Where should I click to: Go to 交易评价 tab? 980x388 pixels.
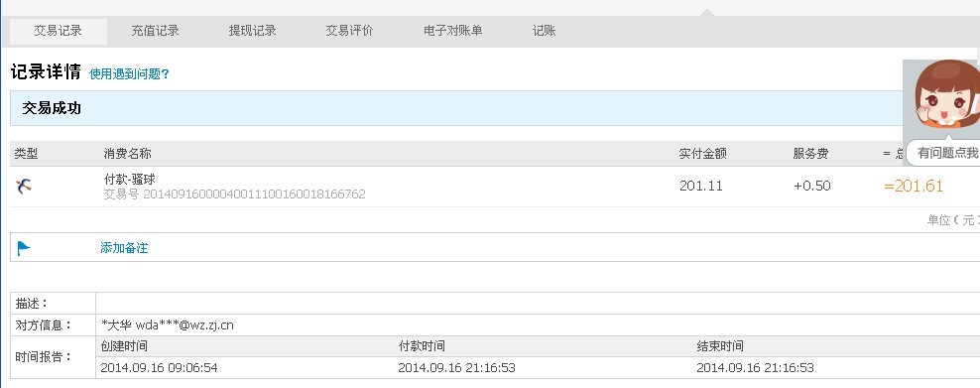coord(349,31)
